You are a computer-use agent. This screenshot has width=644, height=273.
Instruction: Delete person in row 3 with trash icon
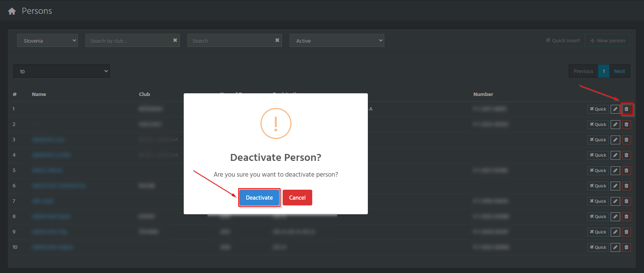(626, 140)
